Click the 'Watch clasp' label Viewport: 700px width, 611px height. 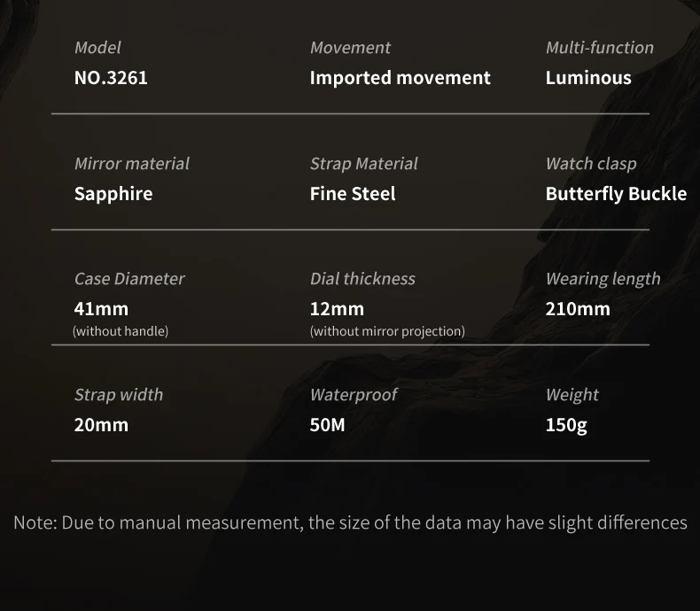coord(591,164)
